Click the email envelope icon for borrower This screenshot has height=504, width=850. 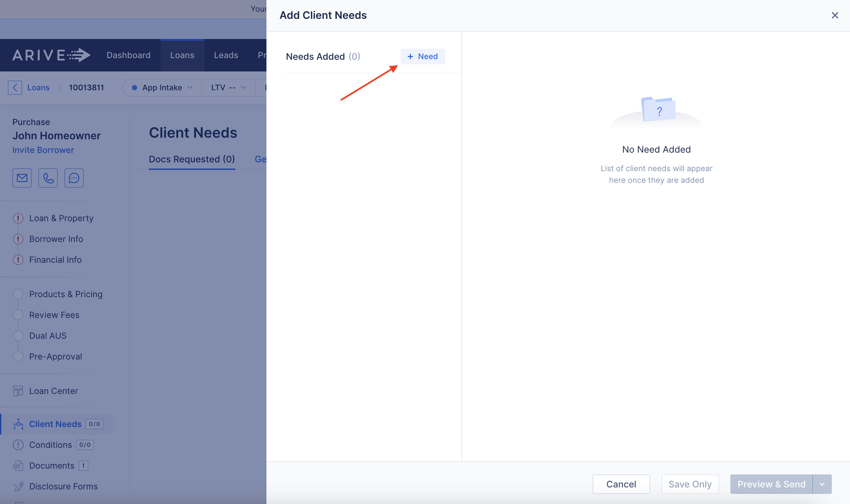pos(22,178)
